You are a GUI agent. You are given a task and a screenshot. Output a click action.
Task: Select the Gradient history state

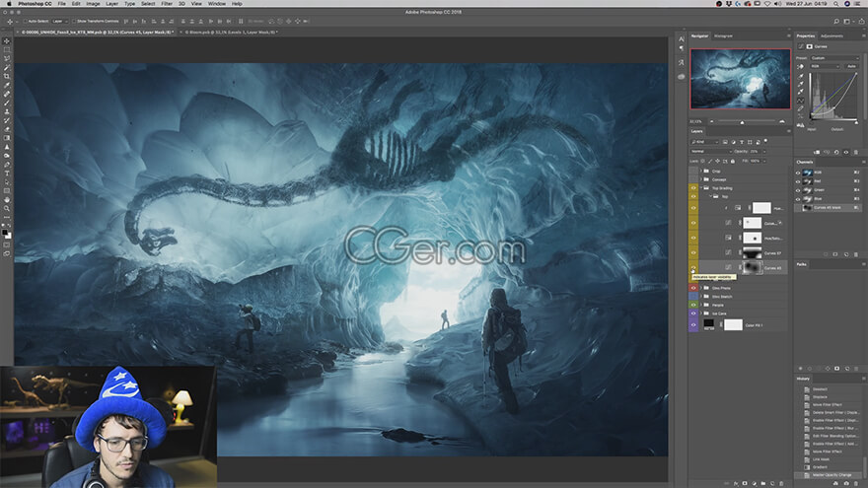click(x=820, y=467)
